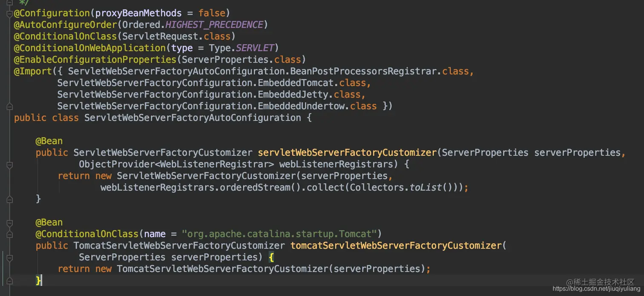Collapse the fold marker at the highlighted closing brace
This screenshot has height=296, width=644.
pos(9,280)
